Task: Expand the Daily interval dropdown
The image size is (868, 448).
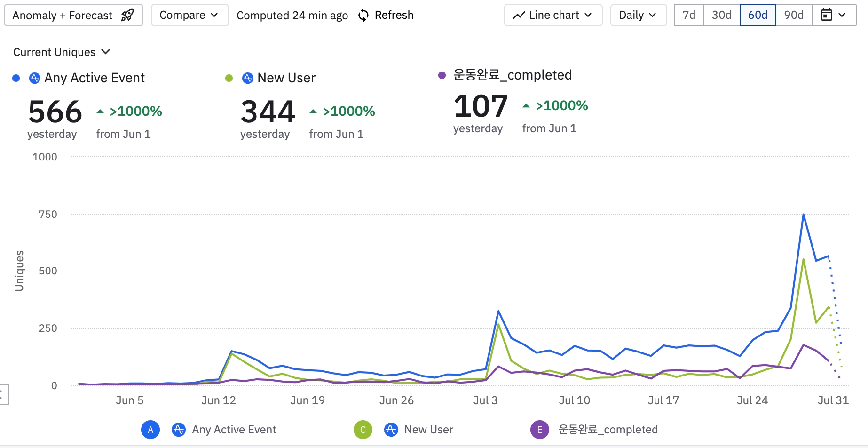Action: point(638,15)
